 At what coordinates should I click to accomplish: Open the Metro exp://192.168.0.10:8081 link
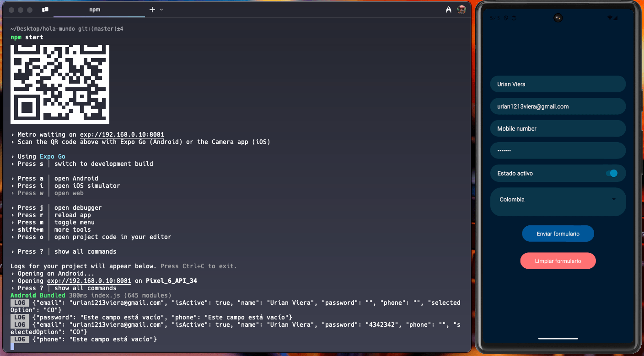point(122,135)
